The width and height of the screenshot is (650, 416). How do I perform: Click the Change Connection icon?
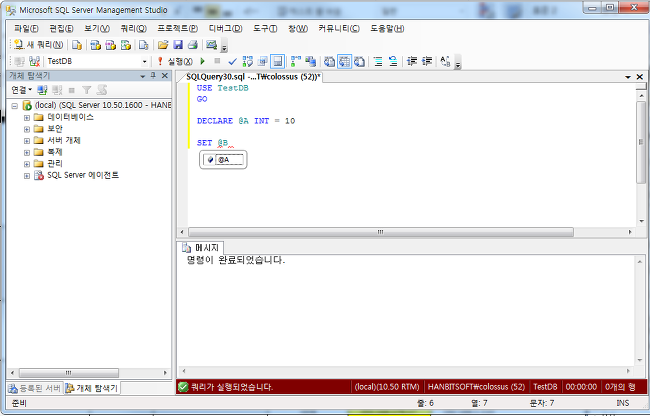[35, 61]
